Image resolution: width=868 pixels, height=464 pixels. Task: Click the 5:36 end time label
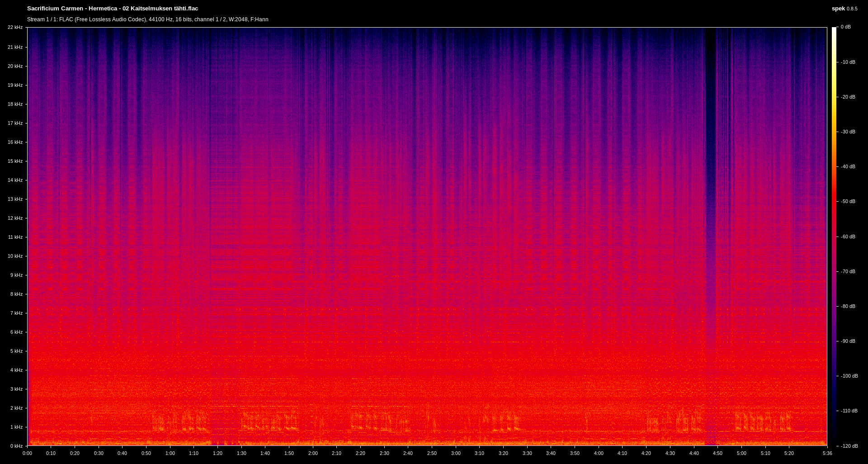[827, 453]
